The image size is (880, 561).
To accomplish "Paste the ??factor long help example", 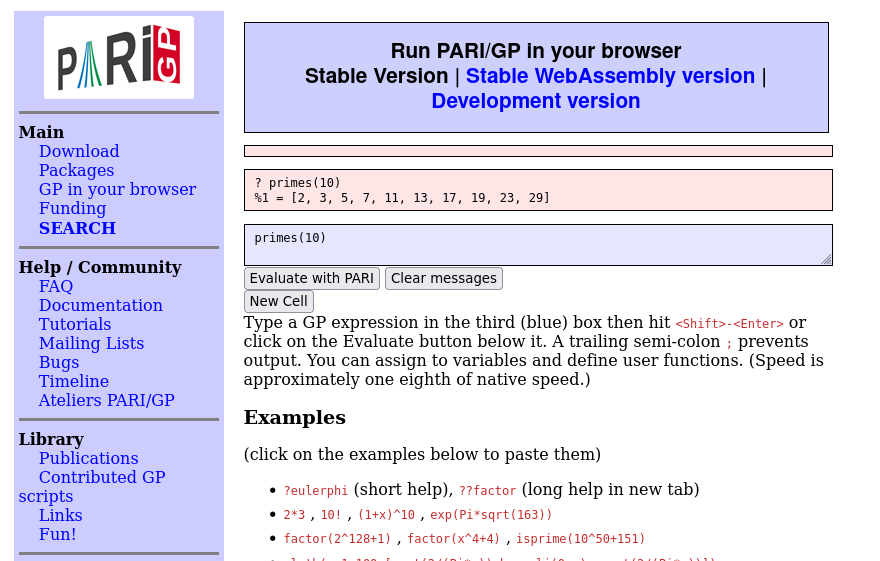I will pyautogui.click(x=487, y=491).
